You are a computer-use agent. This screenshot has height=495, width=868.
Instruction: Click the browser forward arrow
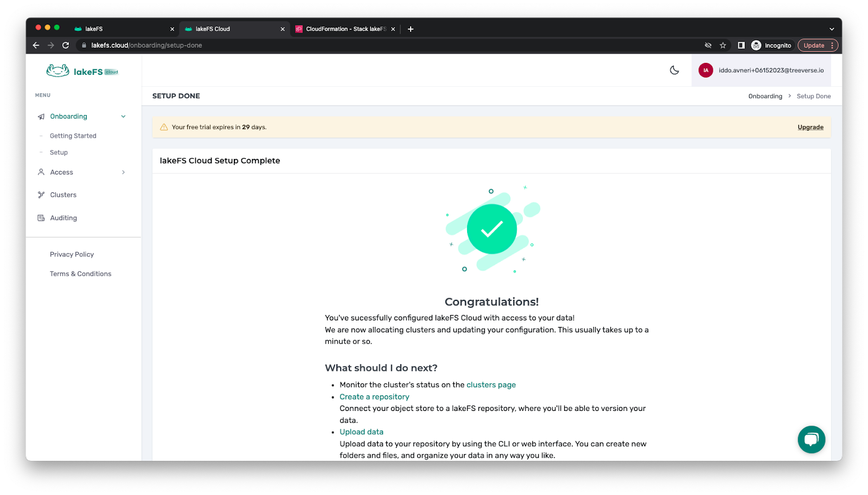(50, 46)
